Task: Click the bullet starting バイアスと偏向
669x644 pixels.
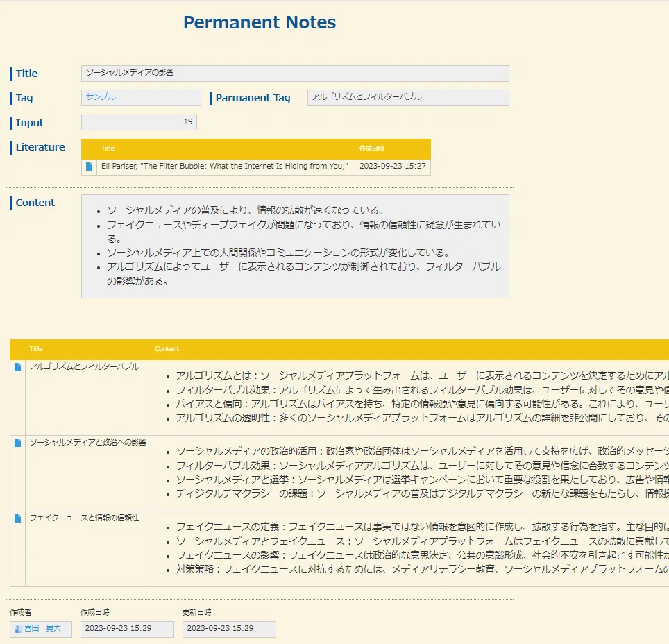Action: point(422,404)
